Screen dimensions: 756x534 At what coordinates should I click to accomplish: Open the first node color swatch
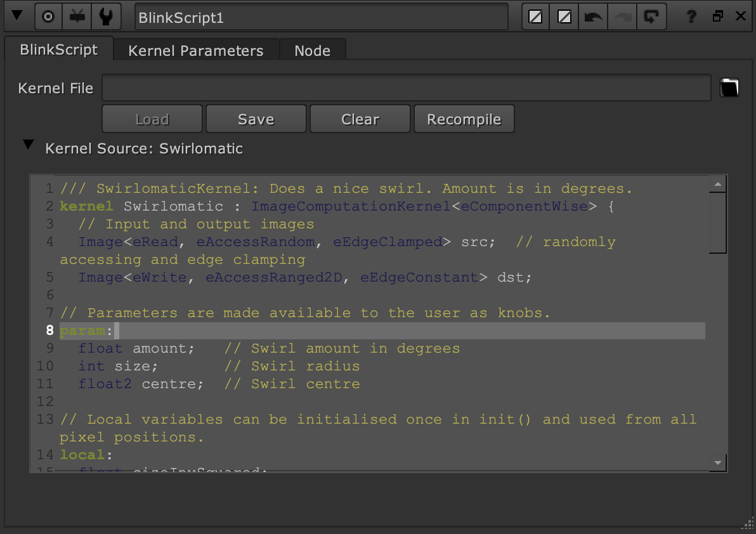[535, 17]
